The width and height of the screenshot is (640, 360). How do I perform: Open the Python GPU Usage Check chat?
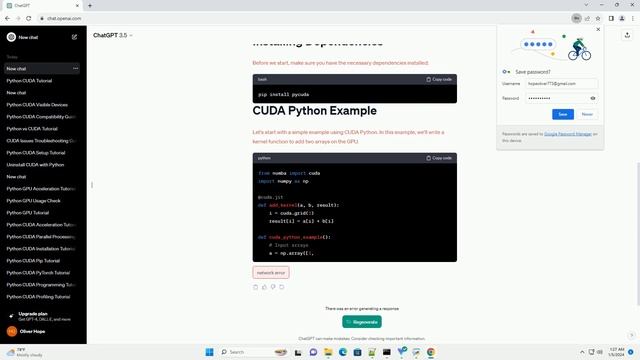(33, 201)
